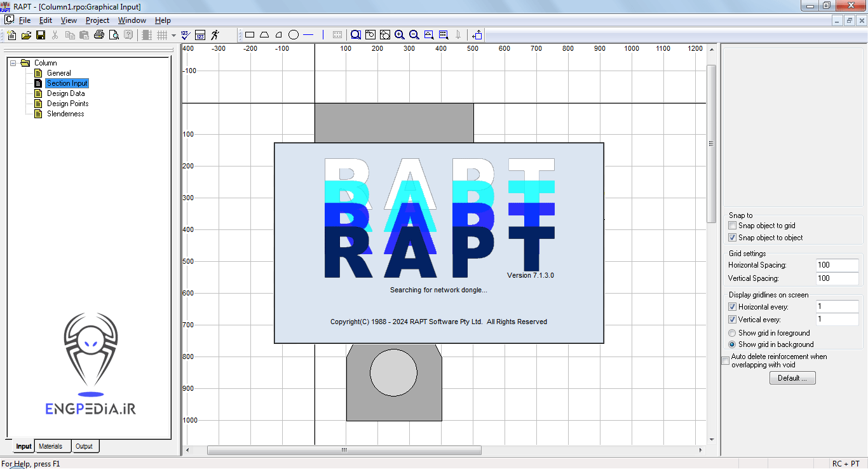The image size is (868, 469).
Task: Click the Save toolbar icon
Action: (39, 35)
